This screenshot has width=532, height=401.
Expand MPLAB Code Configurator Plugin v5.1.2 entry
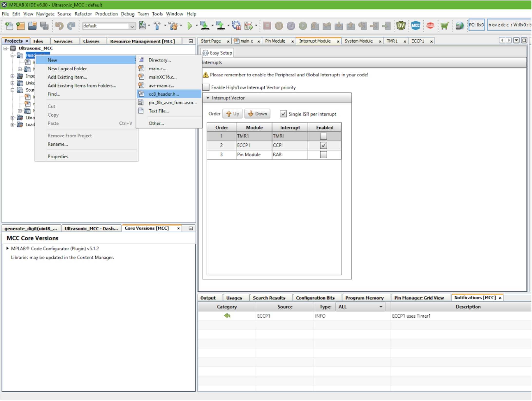(x=8, y=248)
